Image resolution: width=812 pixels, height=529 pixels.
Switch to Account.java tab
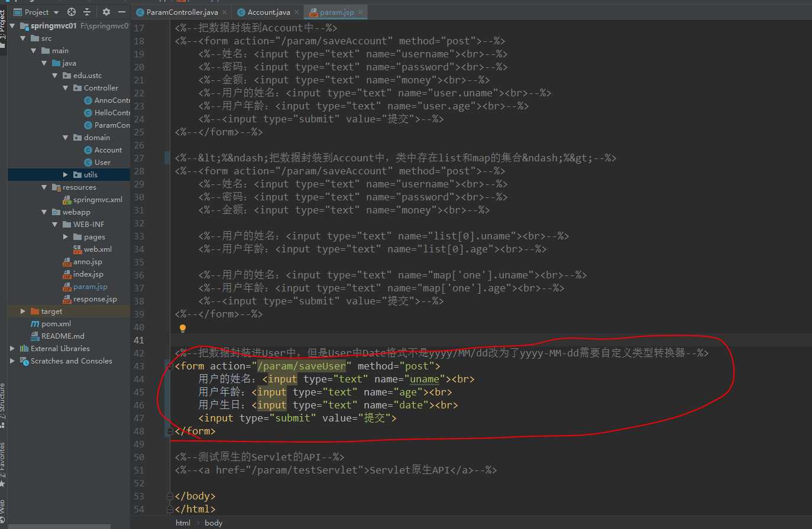268,12
